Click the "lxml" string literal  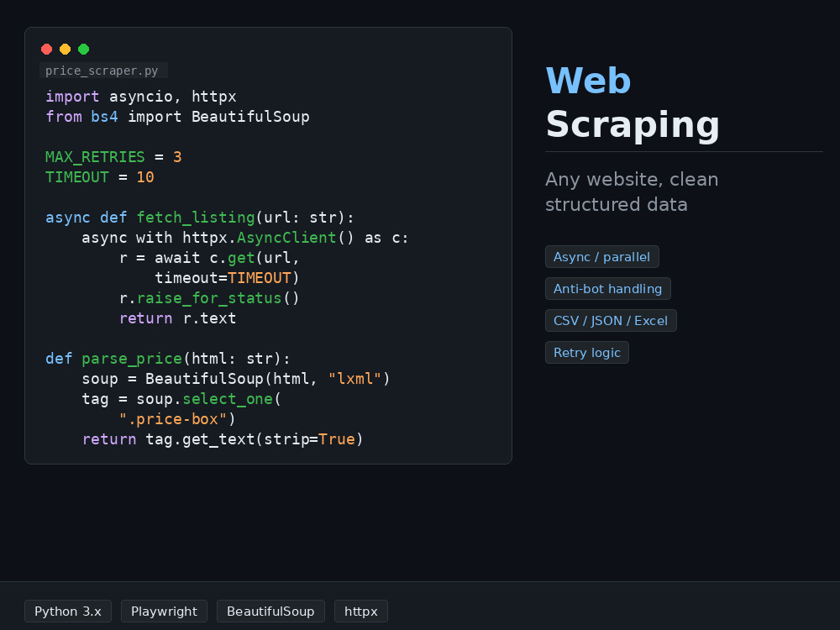(354, 380)
